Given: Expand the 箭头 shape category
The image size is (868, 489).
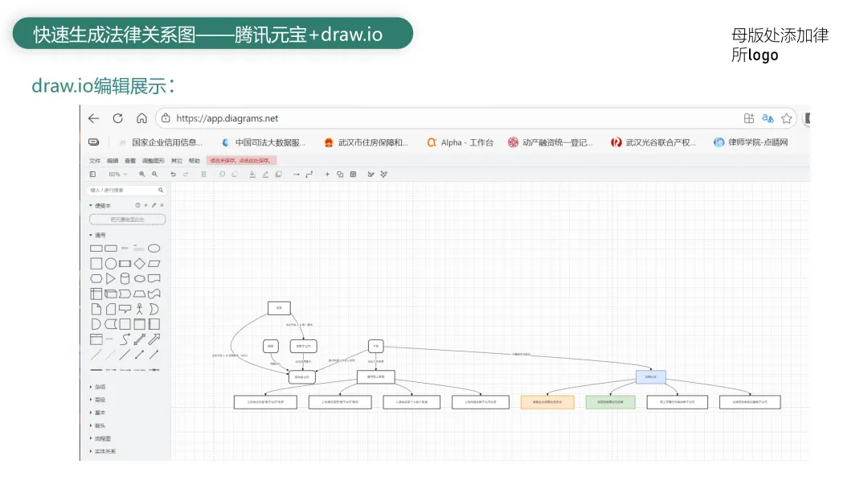Looking at the screenshot, I should 97,426.
